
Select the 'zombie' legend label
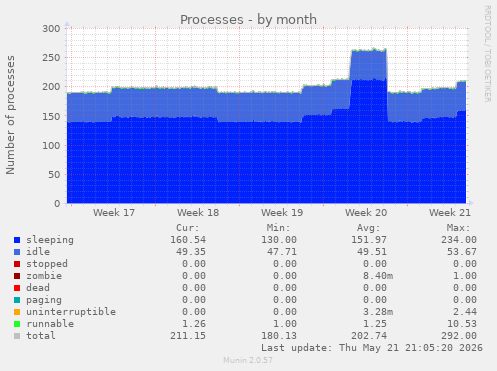click(x=44, y=276)
